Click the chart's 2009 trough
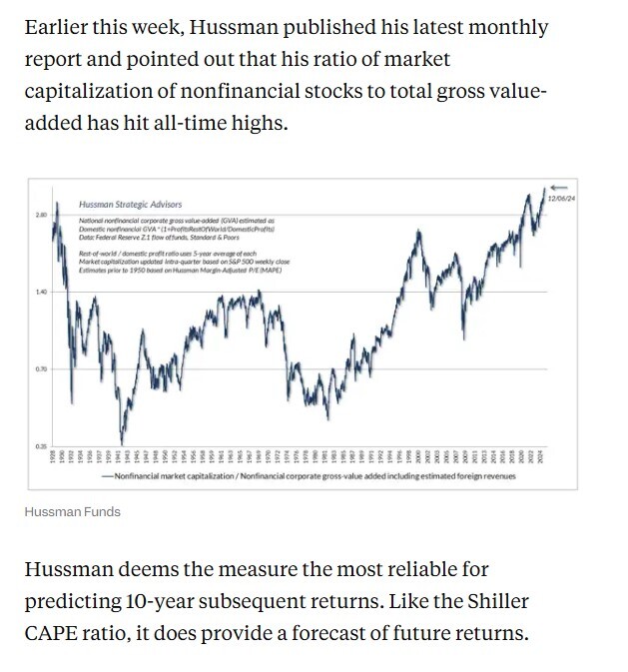Screen dimensions: 628x672 [x=464, y=337]
